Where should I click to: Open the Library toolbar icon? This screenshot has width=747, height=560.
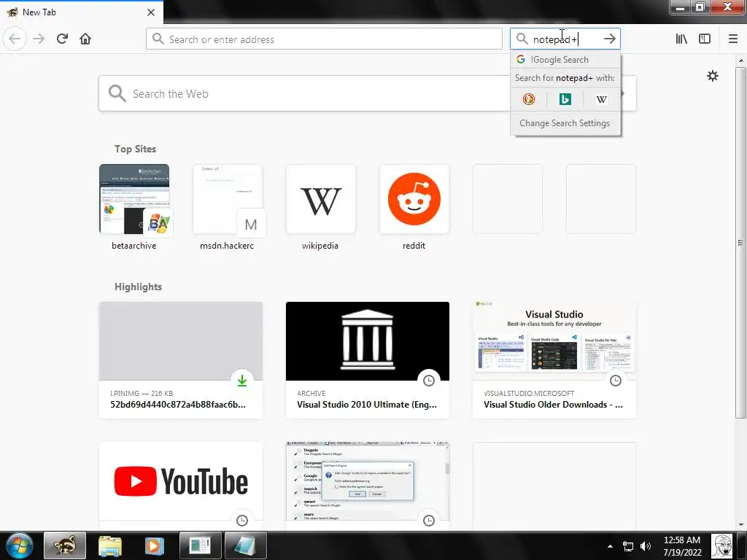tap(681, 39)
